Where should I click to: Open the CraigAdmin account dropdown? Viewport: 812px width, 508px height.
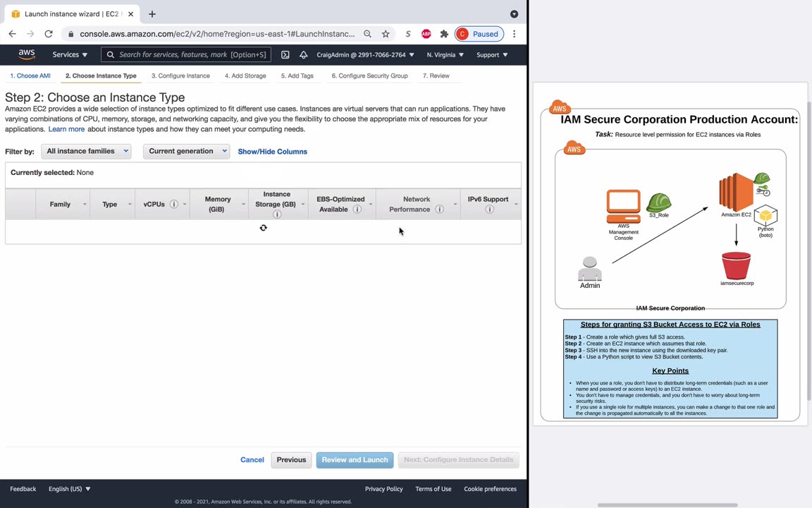[x=365, y=54]
